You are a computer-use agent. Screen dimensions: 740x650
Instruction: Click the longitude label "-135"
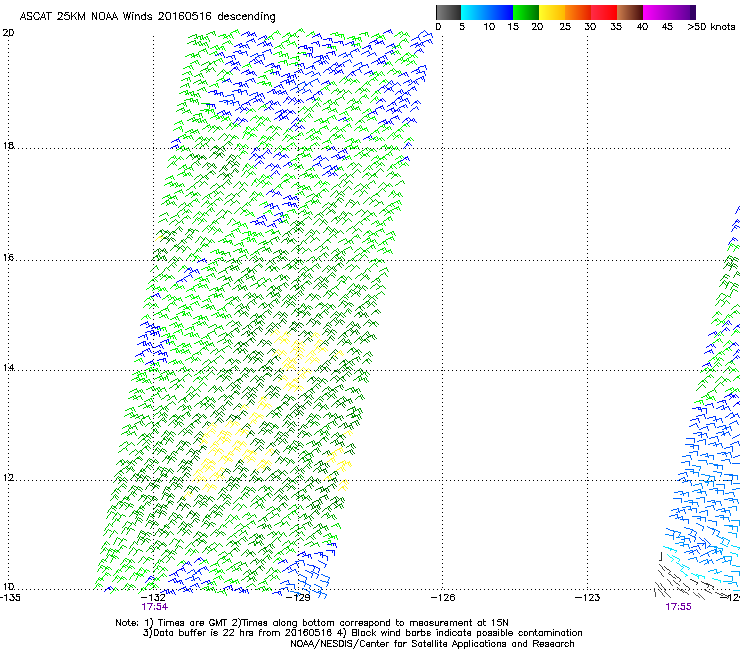10,598
